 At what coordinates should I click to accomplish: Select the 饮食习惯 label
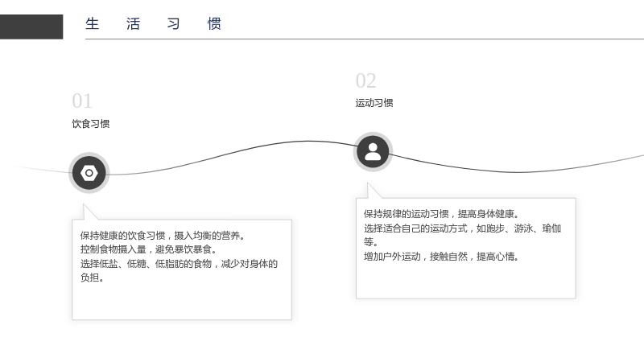(x=91, y=124)
